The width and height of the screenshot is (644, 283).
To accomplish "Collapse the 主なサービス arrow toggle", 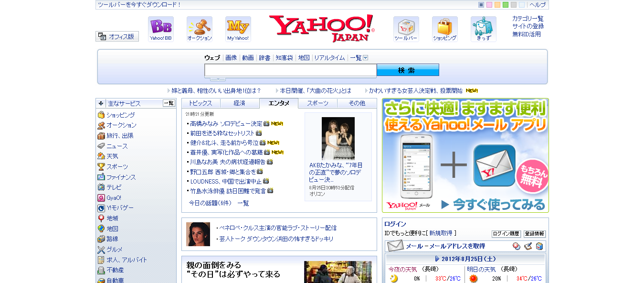I will pos(101,103).
